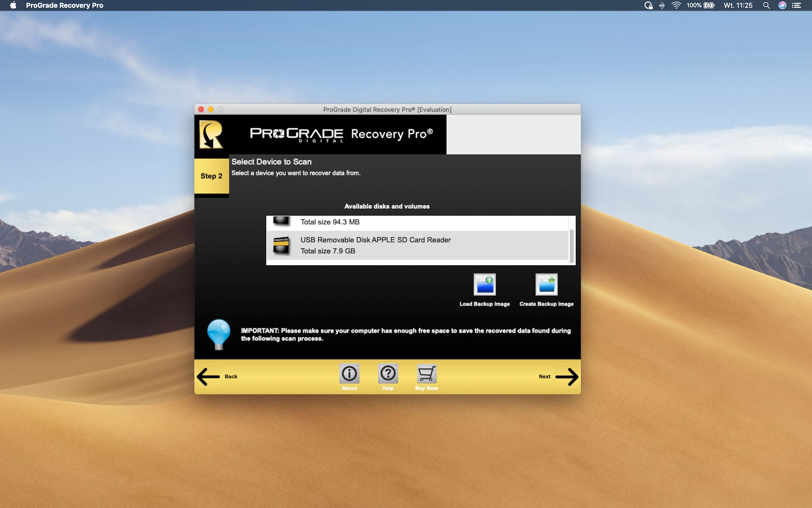
Task: Click the Step 2 yellow indicator
Action: point(212,176)
